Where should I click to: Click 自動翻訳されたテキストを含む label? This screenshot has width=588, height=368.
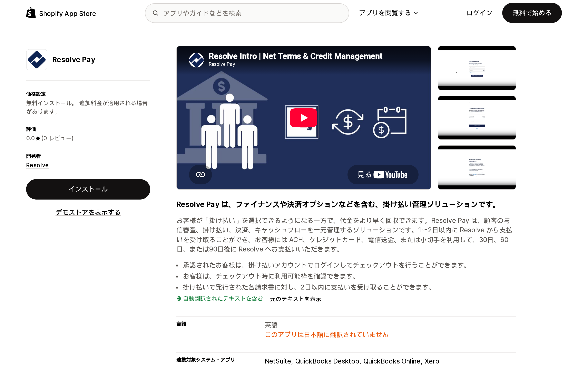223,298
